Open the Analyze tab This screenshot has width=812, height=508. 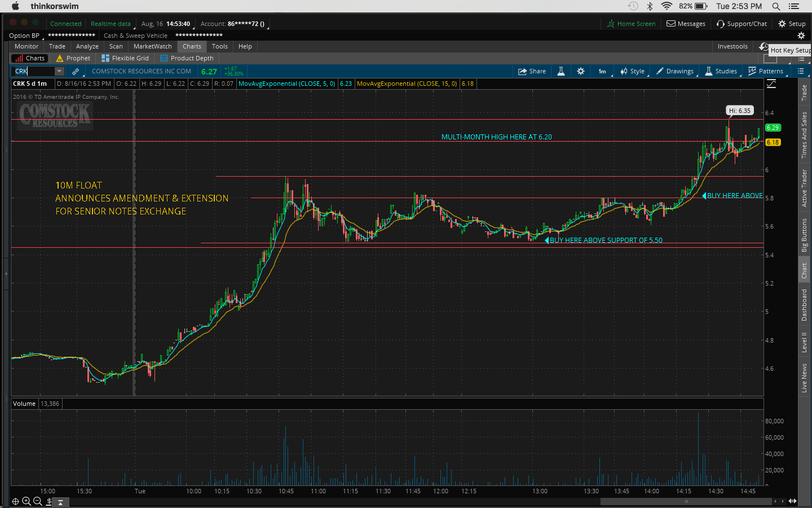point(87,46)
